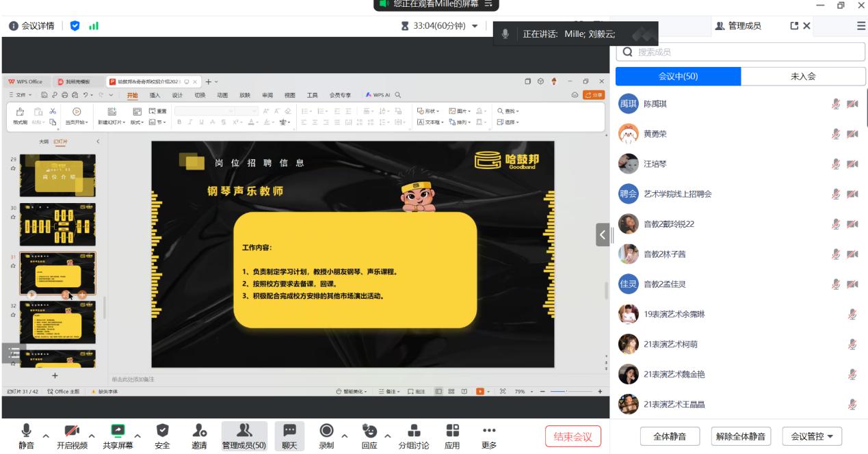Viewport: 868px width, 454px height.
Task: Click the 分组讨论 breakout rooms icon
Action: [414, 430]
